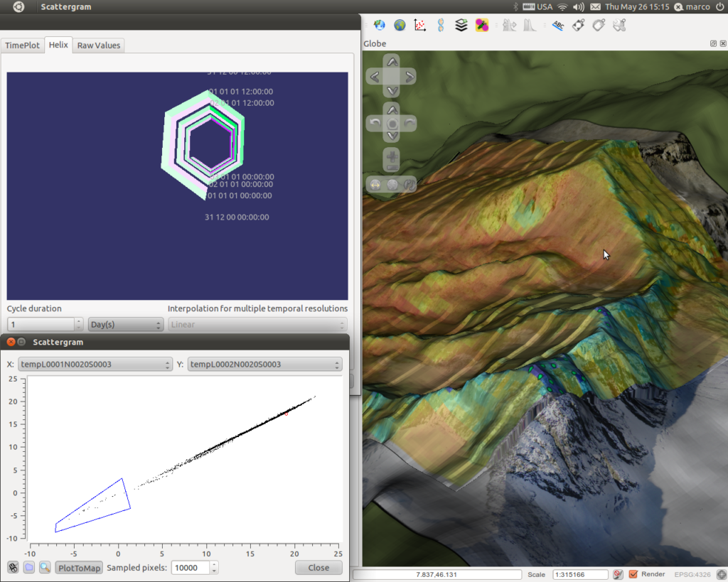
Task: Open the scatter plot tool in toolbar
Action: coord(419,25)
